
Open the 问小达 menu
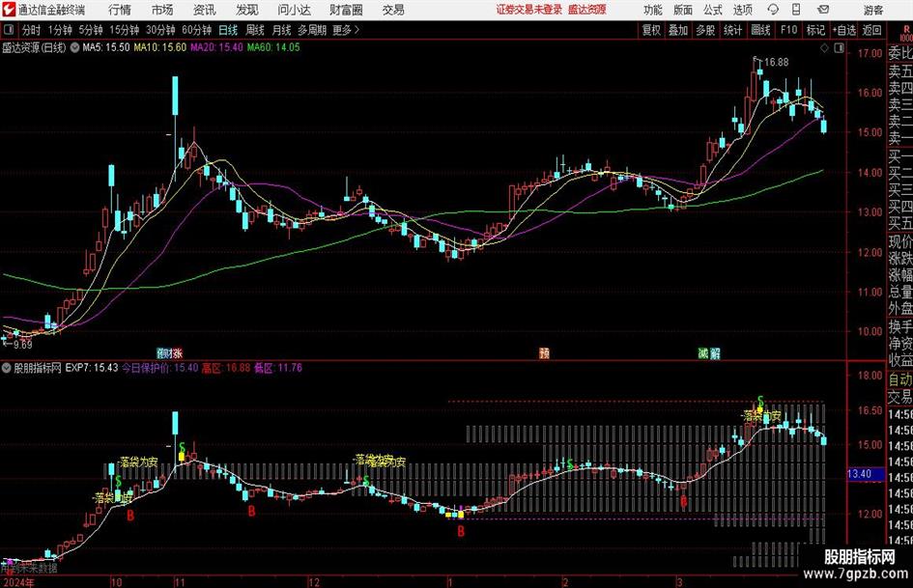click(294, 10)
